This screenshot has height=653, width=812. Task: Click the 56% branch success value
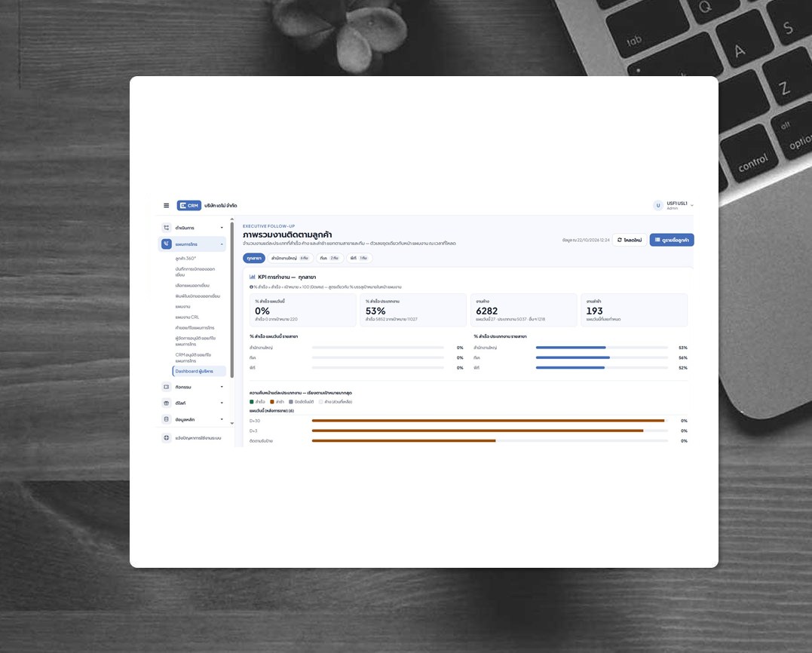(683, 358)
